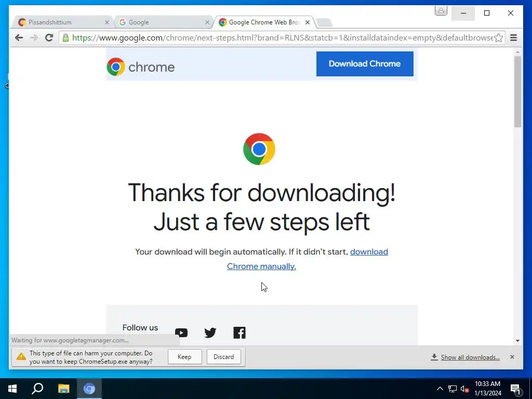Viewport: 532px width, 399px height.
Task: Discard the ChromeSetup.exe download
Action: point(223,357)
